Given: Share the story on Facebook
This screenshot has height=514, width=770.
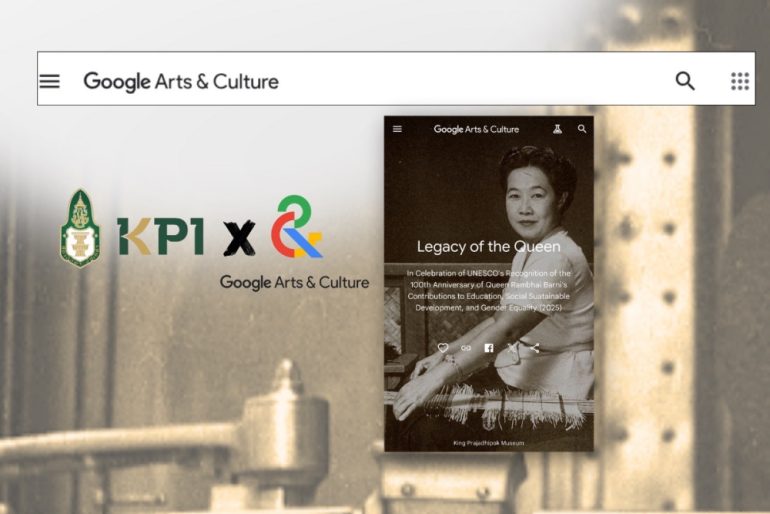Looking at the screenshot, I should [x=489, y=348].
